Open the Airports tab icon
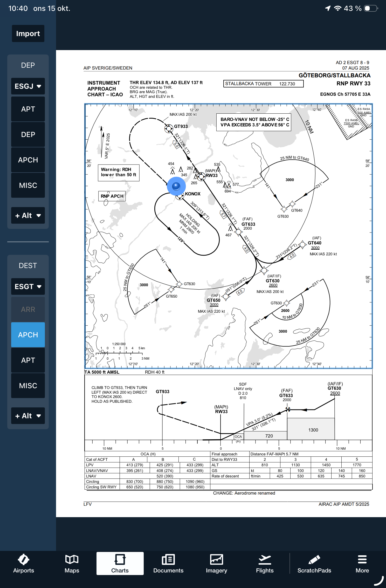The image size is (386, 588). coord(24,564)
